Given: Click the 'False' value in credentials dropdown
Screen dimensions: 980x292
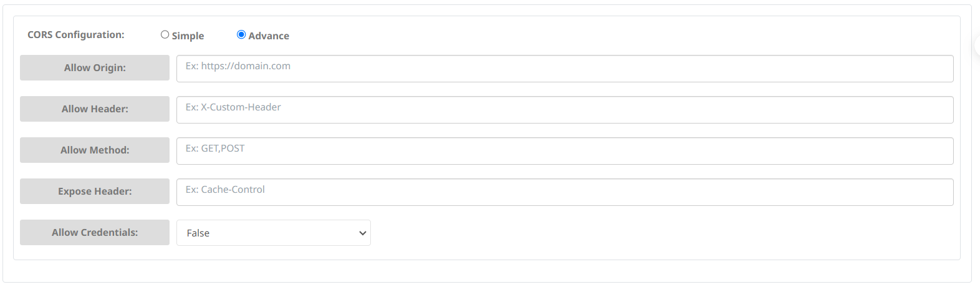Looking at the screenshot, I should tap(198, 233).
